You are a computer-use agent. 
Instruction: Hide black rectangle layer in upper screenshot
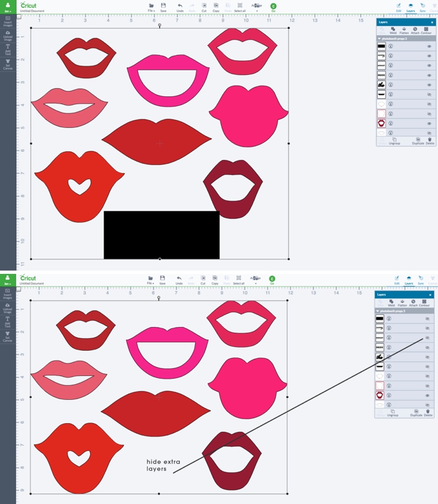429,46
